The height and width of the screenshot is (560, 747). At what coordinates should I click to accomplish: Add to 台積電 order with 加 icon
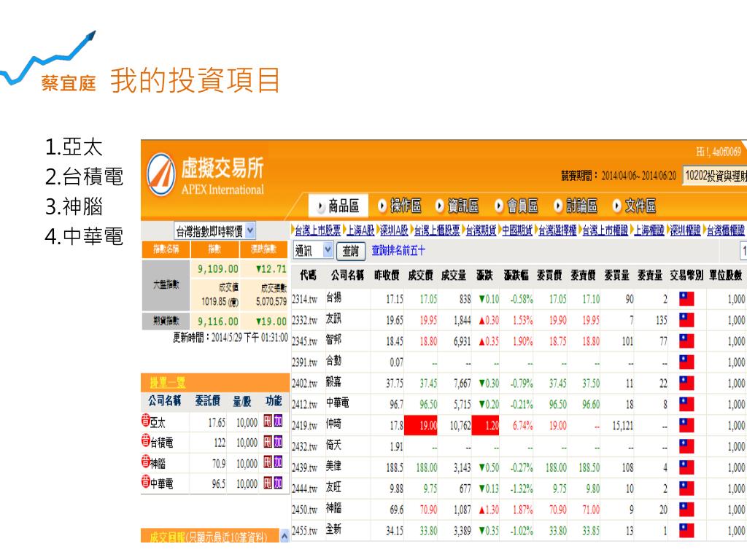coord(278,441)
